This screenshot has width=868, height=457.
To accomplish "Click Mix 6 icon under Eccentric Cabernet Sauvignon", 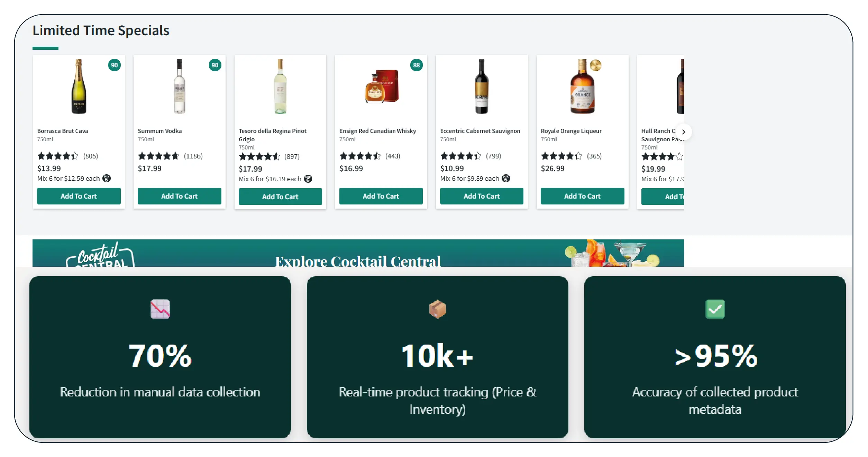I will [x=506, y=178].
